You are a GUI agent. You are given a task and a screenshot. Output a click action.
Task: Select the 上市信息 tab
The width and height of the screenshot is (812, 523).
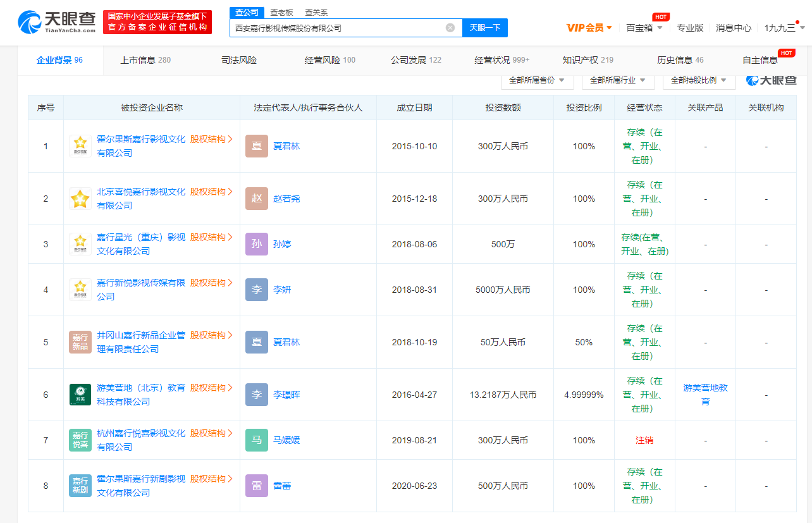(145, 60)
